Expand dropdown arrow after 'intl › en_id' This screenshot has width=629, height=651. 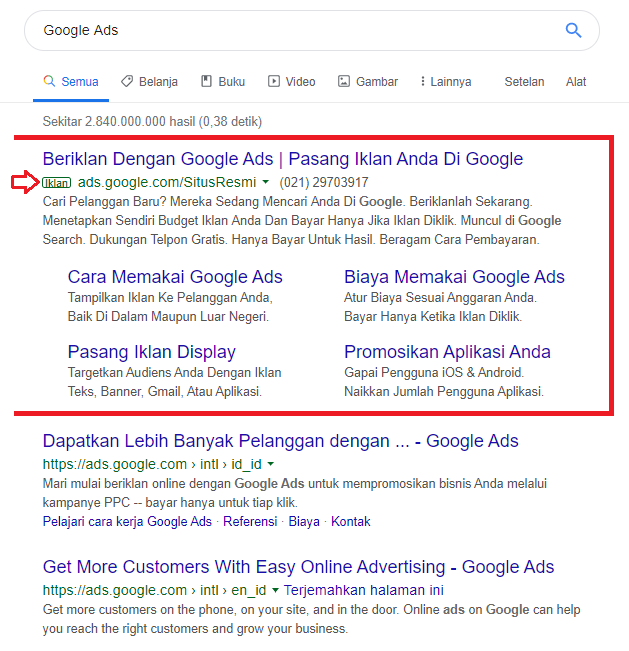coord(275,590)
